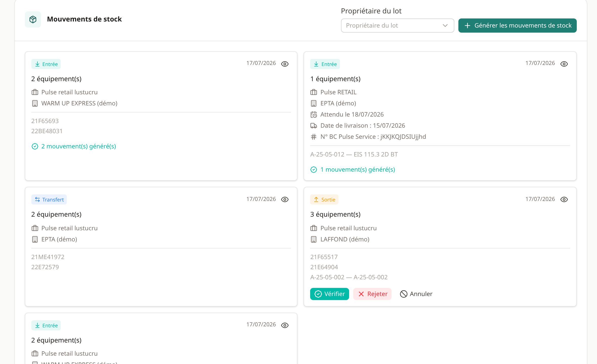The image size is (597, 364).
Task: Click the briefcase icon in the Sortie card
Action: pyautogui.click(x=314, y=228)
